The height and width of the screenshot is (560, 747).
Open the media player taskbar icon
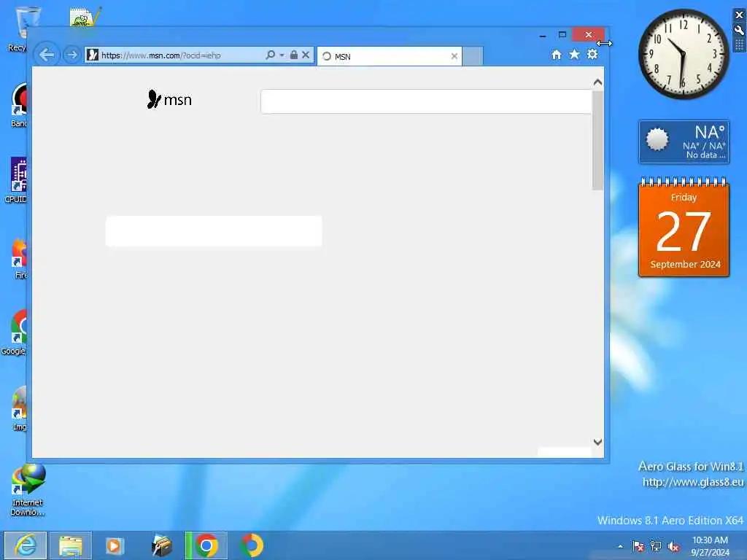115,545
